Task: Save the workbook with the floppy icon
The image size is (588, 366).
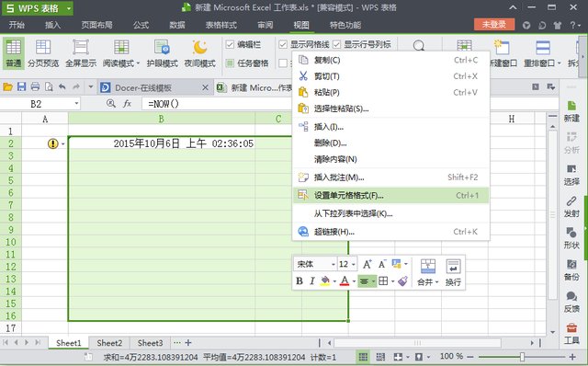Action: [x=21, y=87]
